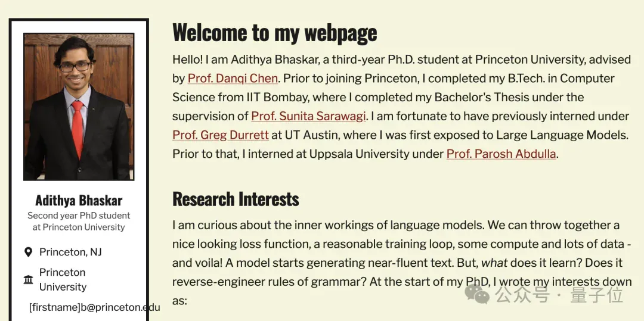The height and width of the screenshot is (321, 644).
Task: Click the "Welcome to my webpage" heading
Action: (x=274, y=32)
